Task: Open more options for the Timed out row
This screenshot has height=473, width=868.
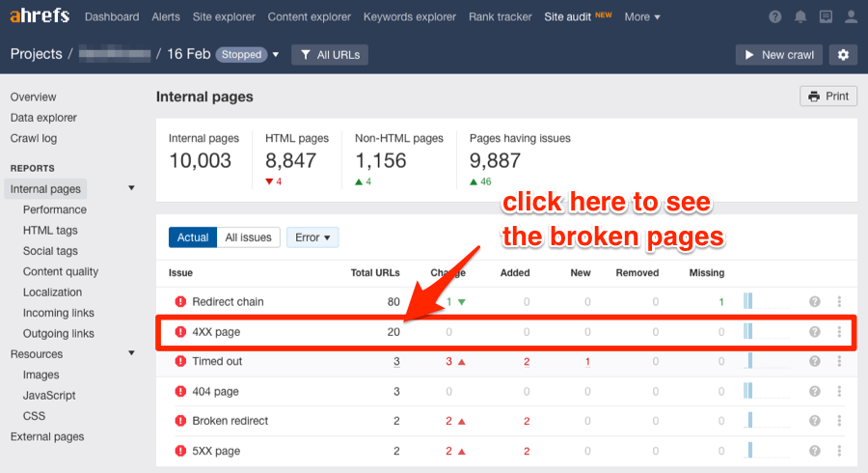Action: 839,361
